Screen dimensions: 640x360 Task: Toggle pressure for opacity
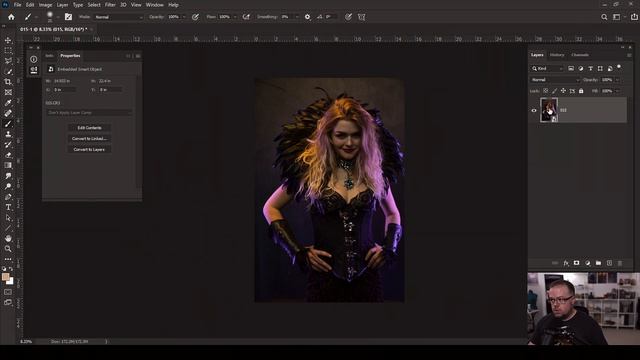[196, 17]
